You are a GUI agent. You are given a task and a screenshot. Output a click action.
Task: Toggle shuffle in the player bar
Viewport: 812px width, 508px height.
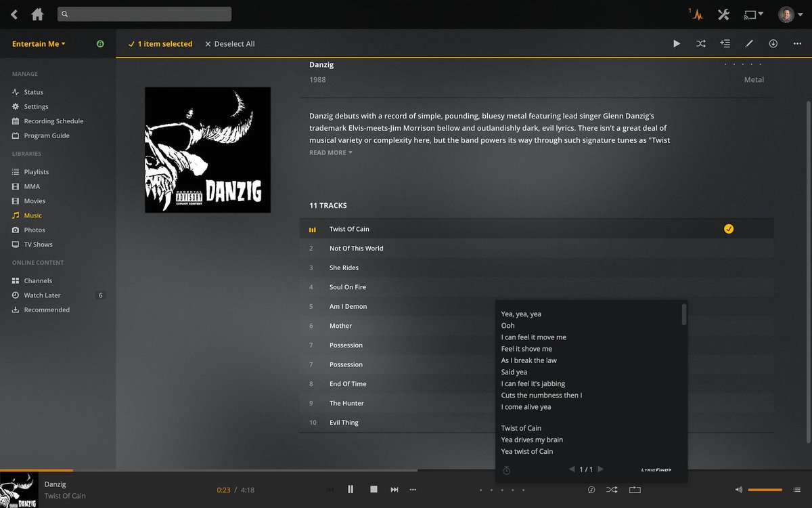(x=612, y=490)
